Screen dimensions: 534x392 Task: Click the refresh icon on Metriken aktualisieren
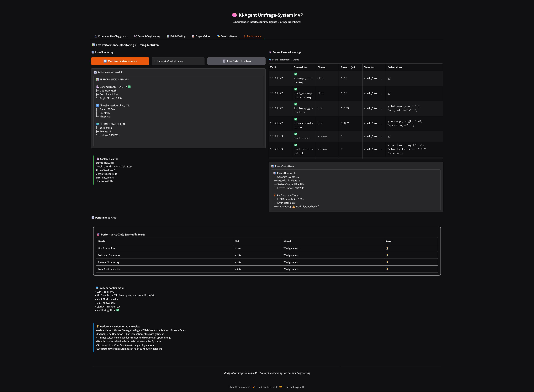click(x=105, y=61)
